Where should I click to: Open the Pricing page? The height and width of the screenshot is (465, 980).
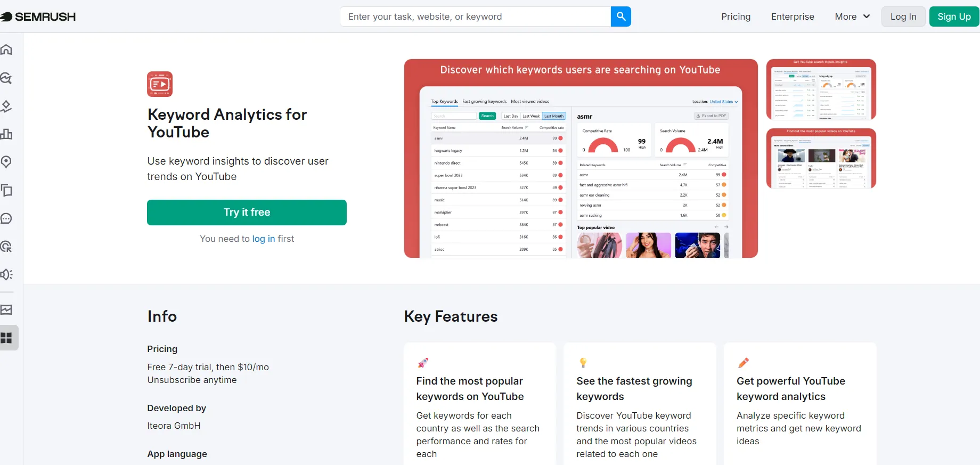(x=736, y=17)
